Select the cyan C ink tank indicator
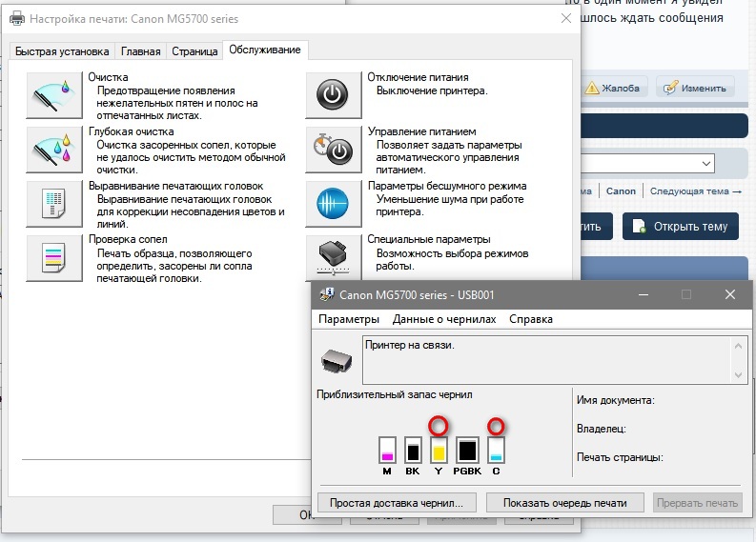Screen dimensions: 756x542 coord(496,450)
